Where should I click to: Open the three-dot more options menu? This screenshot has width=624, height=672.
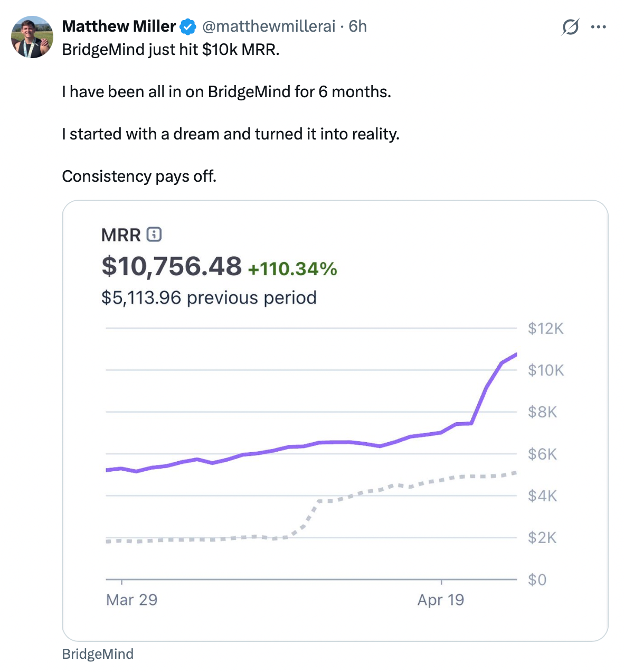(598, 26)
